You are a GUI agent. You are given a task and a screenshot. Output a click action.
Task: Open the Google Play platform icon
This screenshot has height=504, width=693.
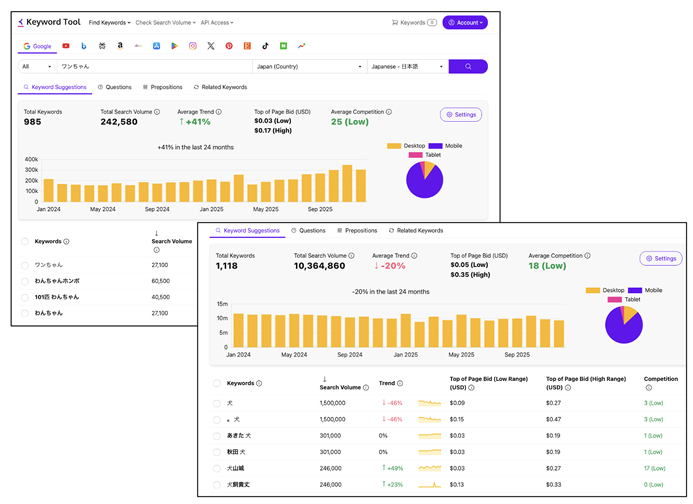click(175, 46)
